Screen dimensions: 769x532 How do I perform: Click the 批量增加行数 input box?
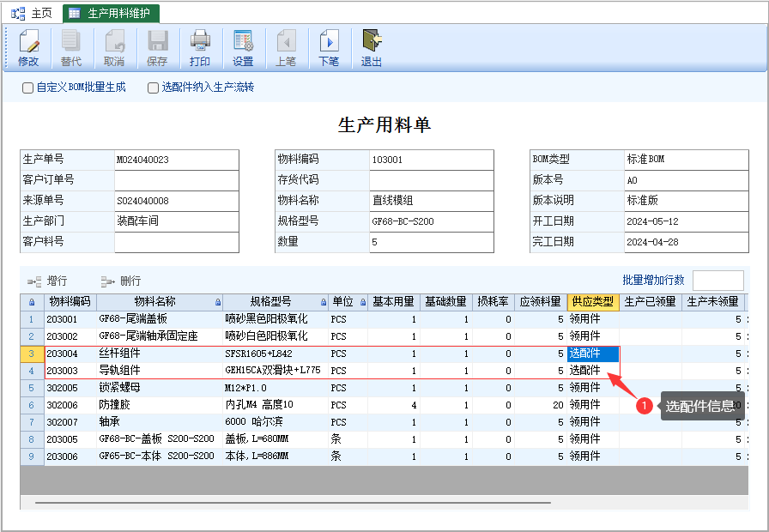point(718,281)
